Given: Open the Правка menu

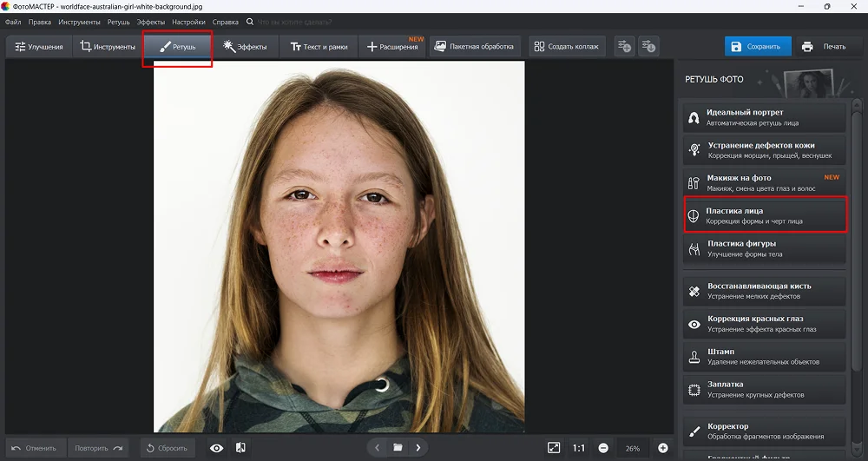Looking at the screenshot, I should (39, 22).
